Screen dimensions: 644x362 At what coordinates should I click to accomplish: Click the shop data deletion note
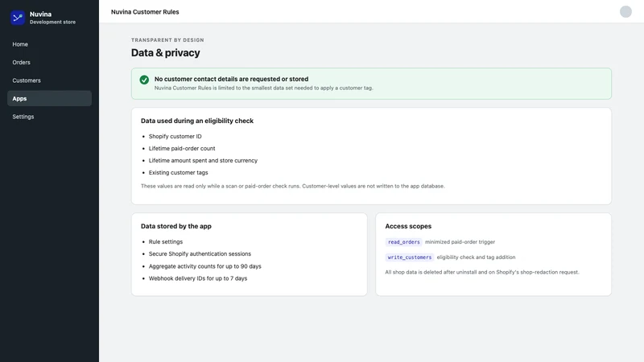click(482, 272)
